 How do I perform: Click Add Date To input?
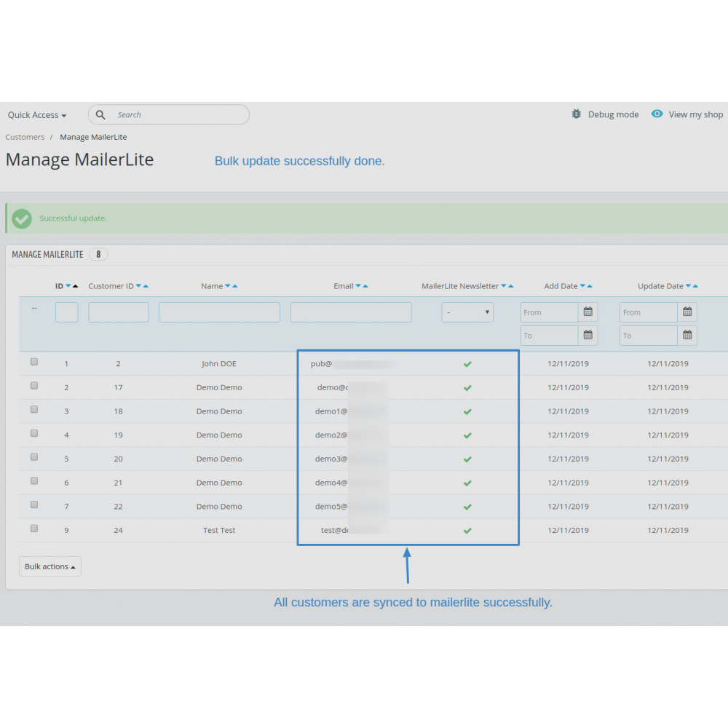(x=549, y=335)
